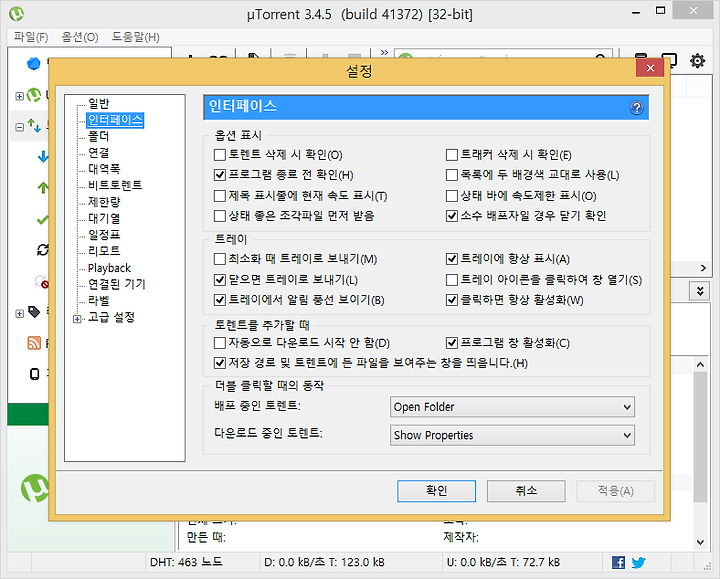Toggle 트래커 삭제 시 확인(E) checkbox
The height and width of the screenshot is (579, 720).
[x=452, y=155]
